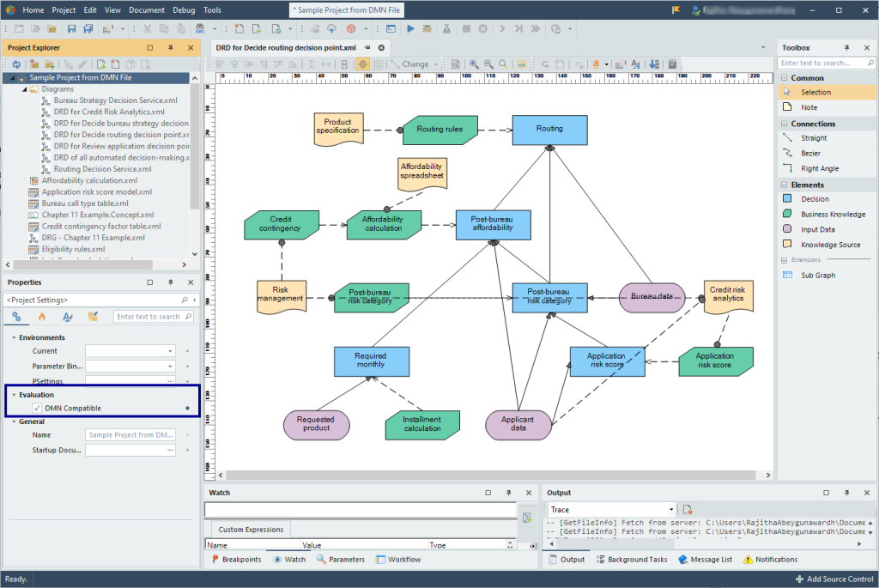
Task: Switch to the Breakpoints tab
Action: (x=236, y=560)
